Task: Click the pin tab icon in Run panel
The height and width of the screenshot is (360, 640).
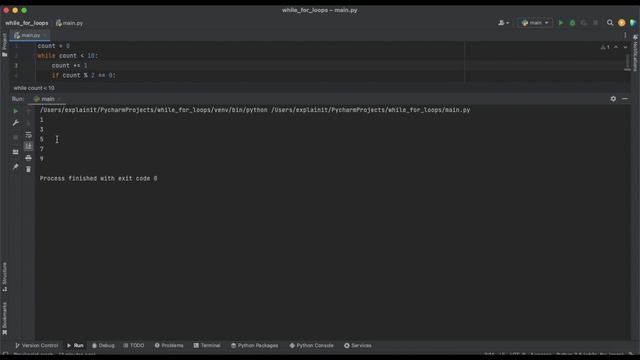Action: (x=16, y=167)
